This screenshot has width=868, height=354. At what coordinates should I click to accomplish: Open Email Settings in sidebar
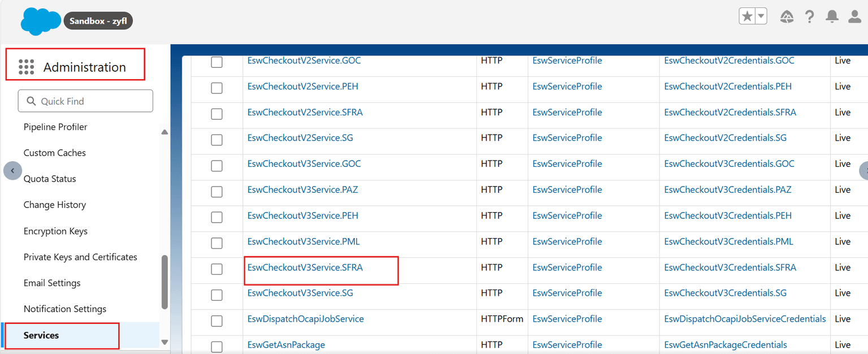click(52, 283)
